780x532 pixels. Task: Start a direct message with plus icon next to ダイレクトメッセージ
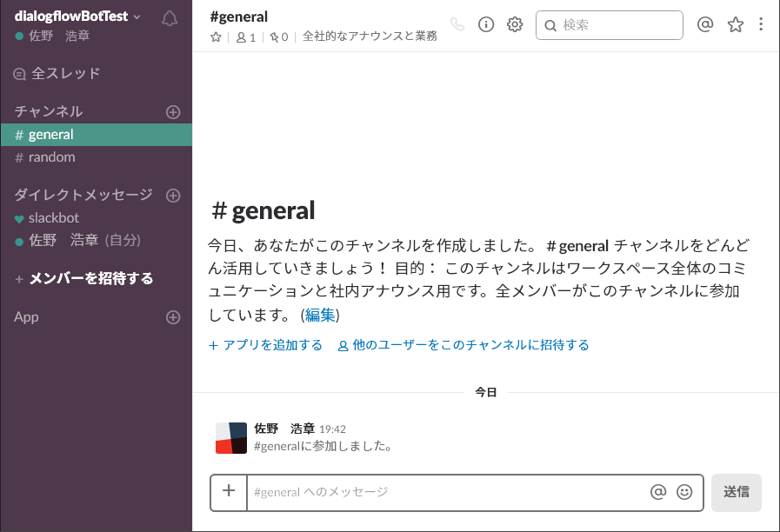(x=173, y=196)
